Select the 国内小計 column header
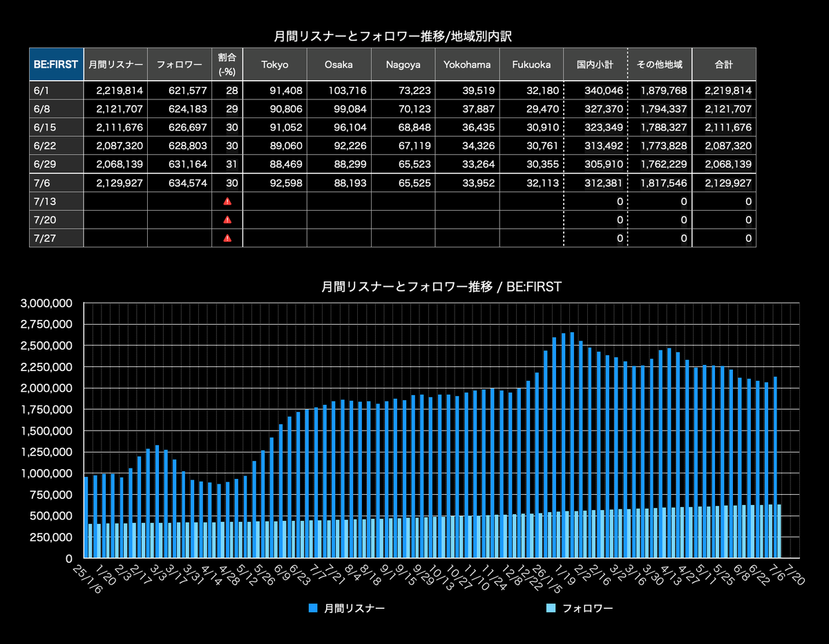This screenshot has width=829, height=644. (x=595, y=64)
